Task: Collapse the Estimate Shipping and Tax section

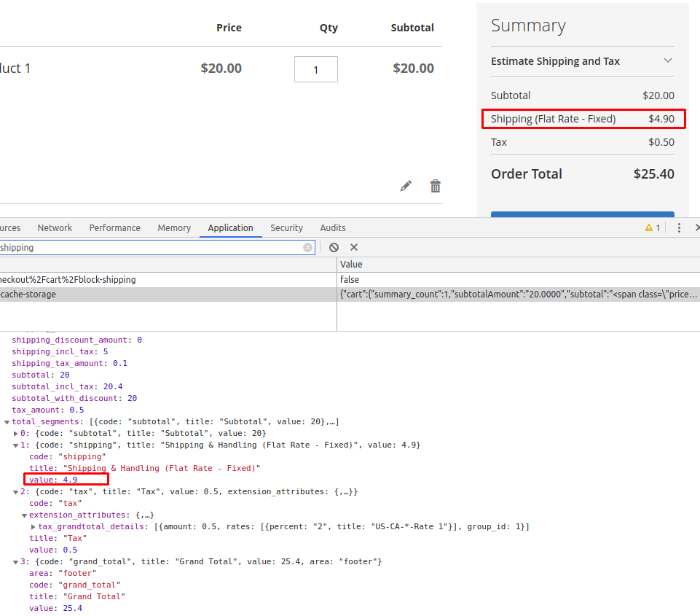Action: coord(668,61)
